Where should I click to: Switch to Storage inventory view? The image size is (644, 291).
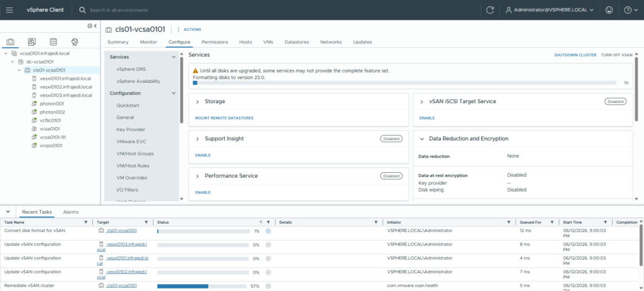(x=53, y=42)
